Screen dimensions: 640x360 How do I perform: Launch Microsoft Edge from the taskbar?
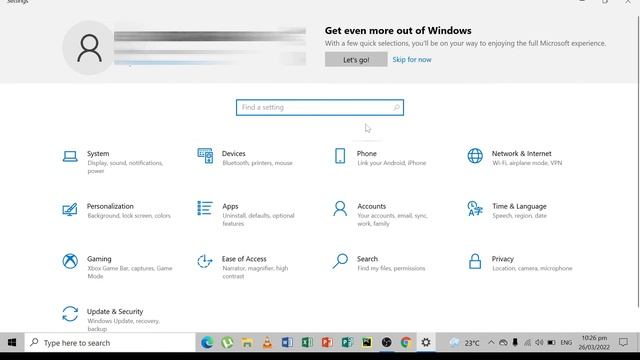click(207, 342)
